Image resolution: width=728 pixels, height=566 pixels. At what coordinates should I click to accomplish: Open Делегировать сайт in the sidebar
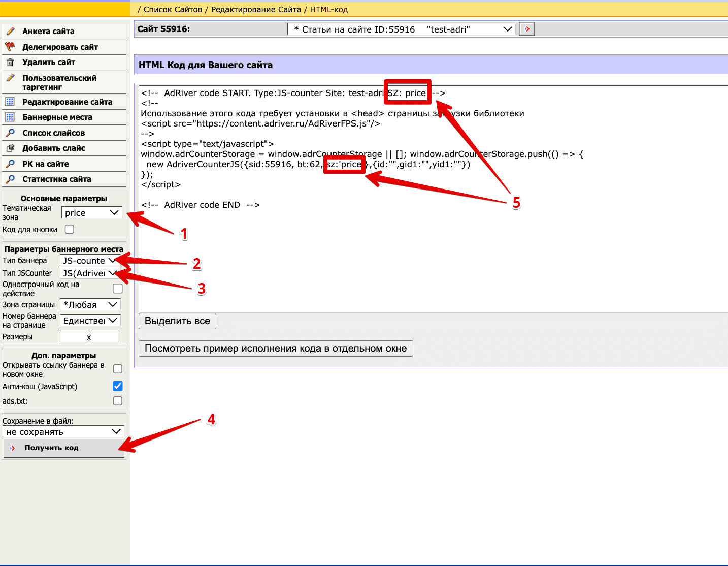coord(64,47)
